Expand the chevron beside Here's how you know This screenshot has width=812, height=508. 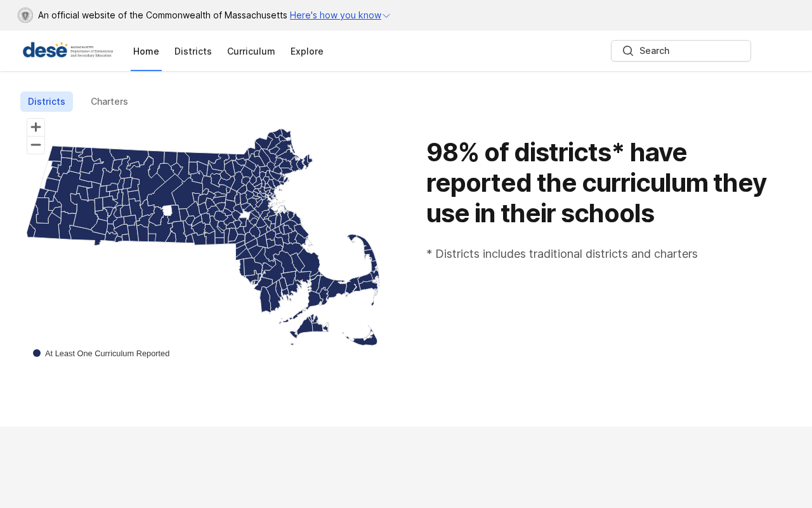pyautogui.click(x=386, y=15)
